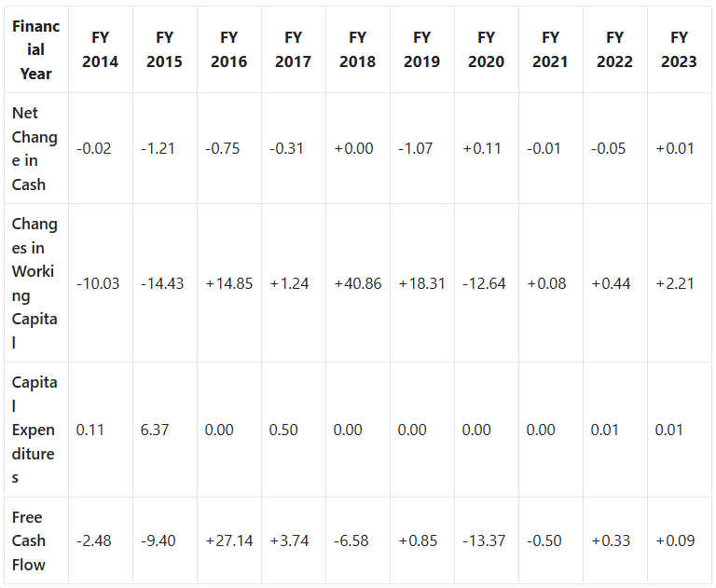Select the -1.07 net change in cash value
The image size is (716, 588).
pyautogui.click(x=416, y=148)
